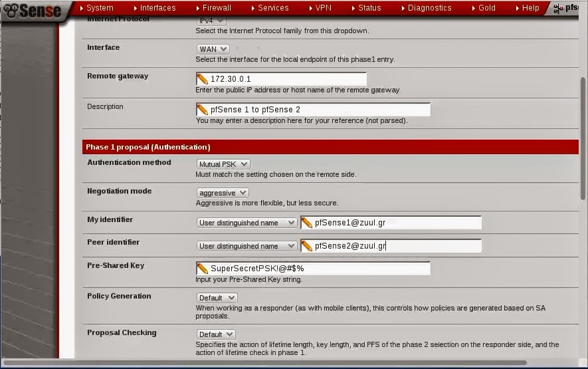Click the pfSense logo

33,10
